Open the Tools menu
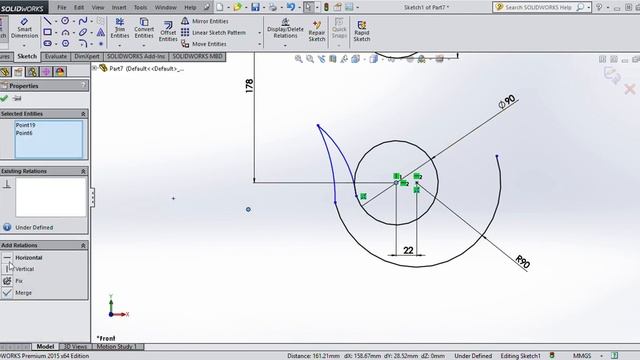 click(140, 7)
